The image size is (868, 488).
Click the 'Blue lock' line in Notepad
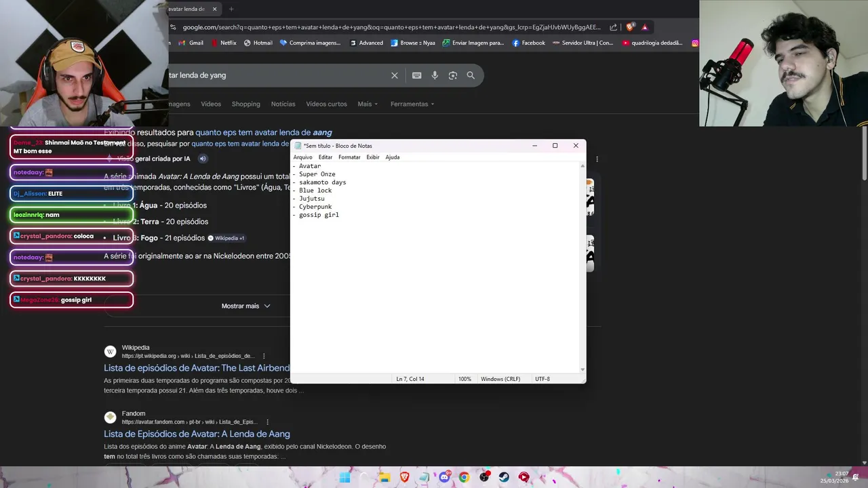click(315, 190)
